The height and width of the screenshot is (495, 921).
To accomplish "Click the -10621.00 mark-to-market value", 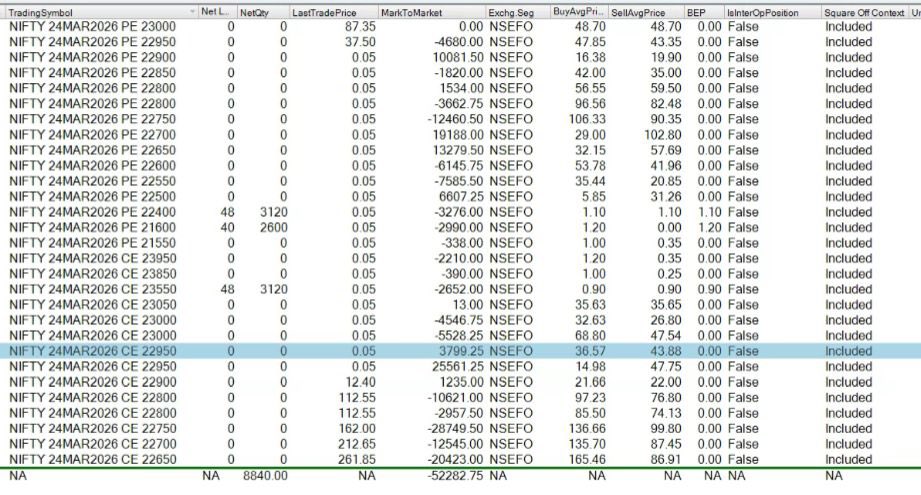I will 456,398.
